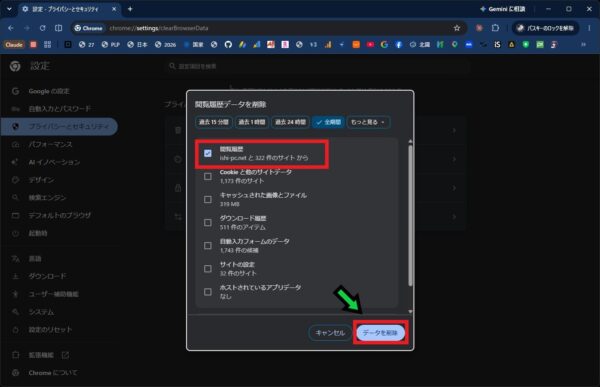Open AI イノベーション in the sidebar
This screenshot has width=600, height=387.
(54, 162)
